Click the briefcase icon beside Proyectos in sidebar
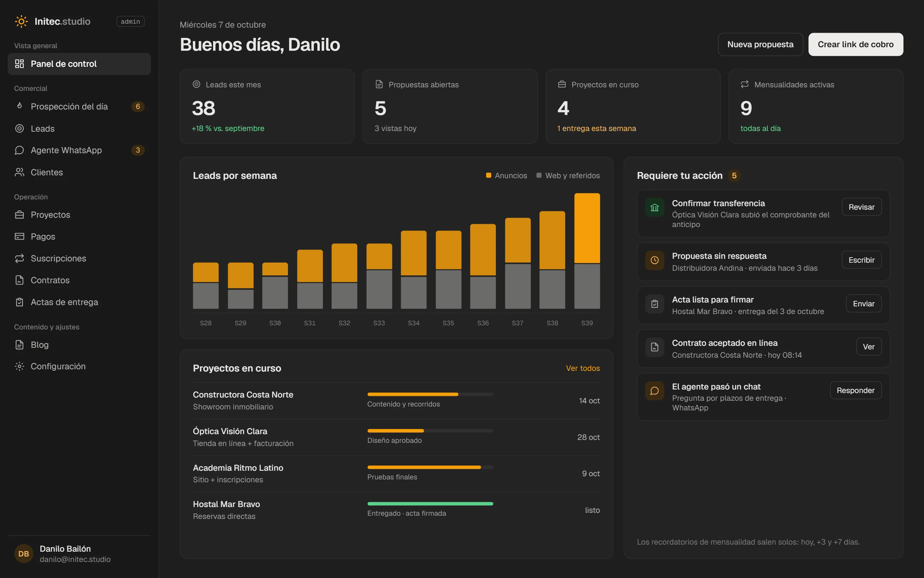 point(20,215)
